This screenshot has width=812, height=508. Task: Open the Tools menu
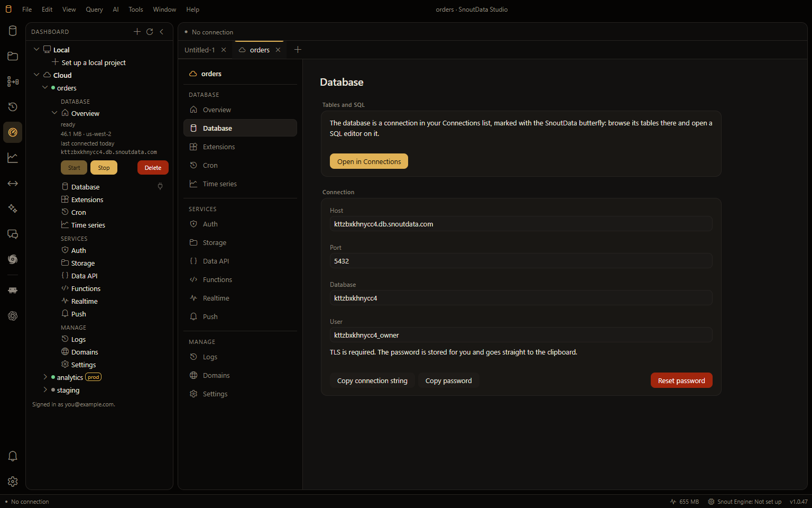coord(136,10)
